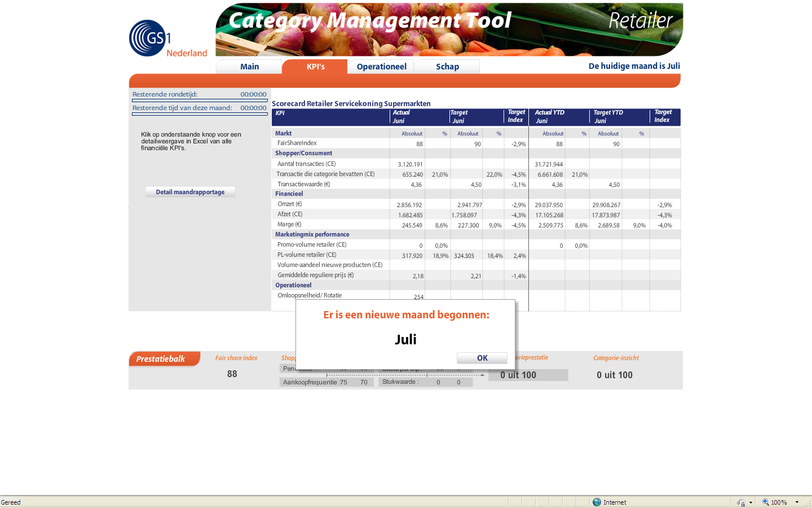Click the Actual YTD Juni column header
This screenshot has height=508, width=812.
point(549,117)
